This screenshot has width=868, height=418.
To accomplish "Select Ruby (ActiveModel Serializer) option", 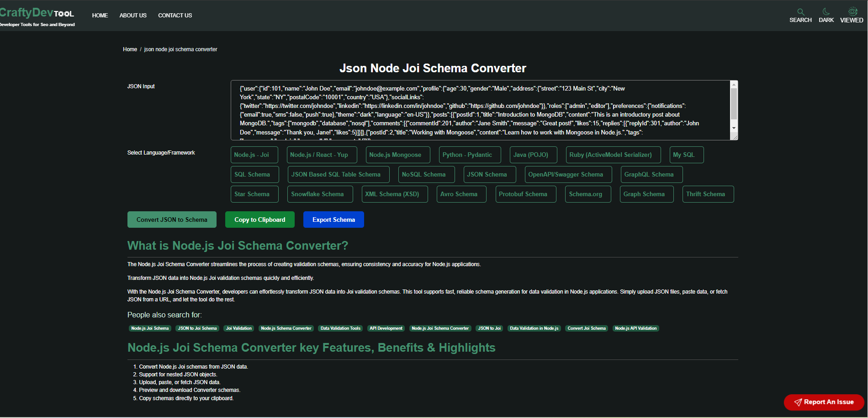I will pos(614,155).
